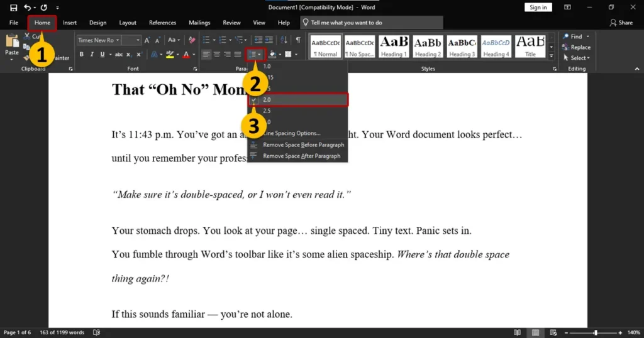
Task: Click the Redo icon
Action: click(x=44, y=8)
